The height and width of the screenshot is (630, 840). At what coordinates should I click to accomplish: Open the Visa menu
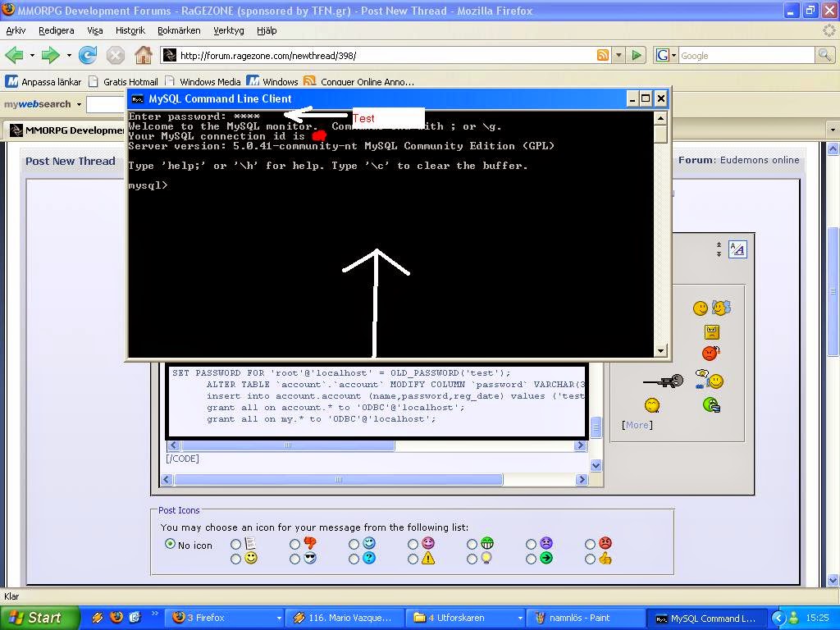point(95,30)
